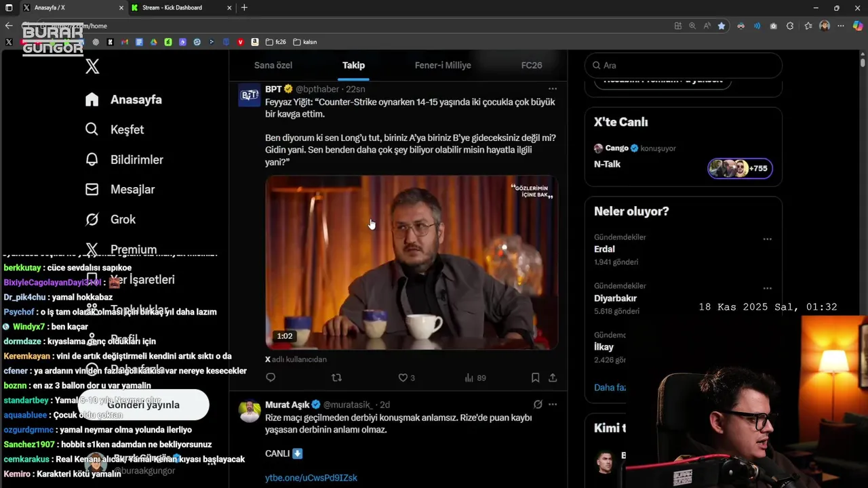Open Grok in the sidebar

point(111,219)
